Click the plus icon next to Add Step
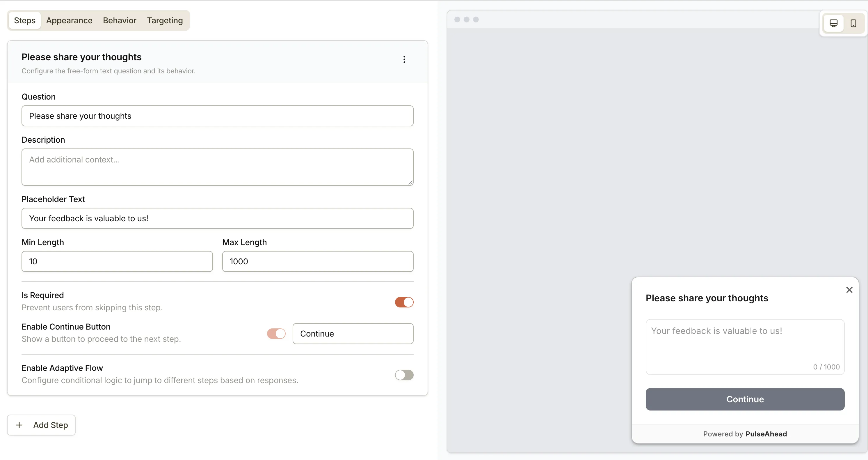The width and height of the screenshot is (868, 460). click(19, 425)
